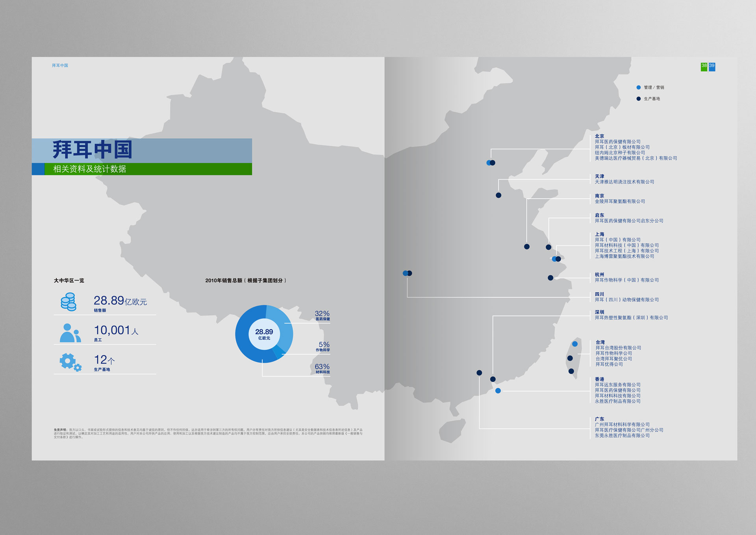This screenshot has height=535, width=756.
Task: Click 拜耳（北京）板材有限公司
Action: (622, 147)
